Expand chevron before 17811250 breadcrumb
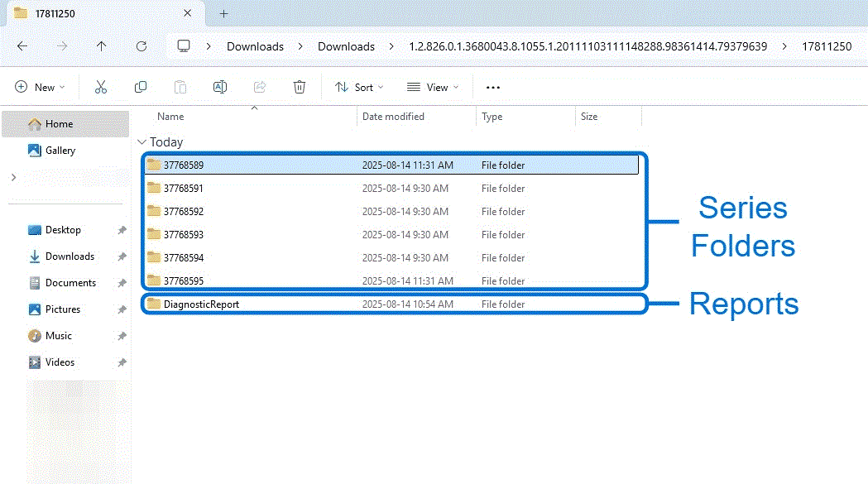This screenshot has width=868, height=484. (x=784, y=46)
